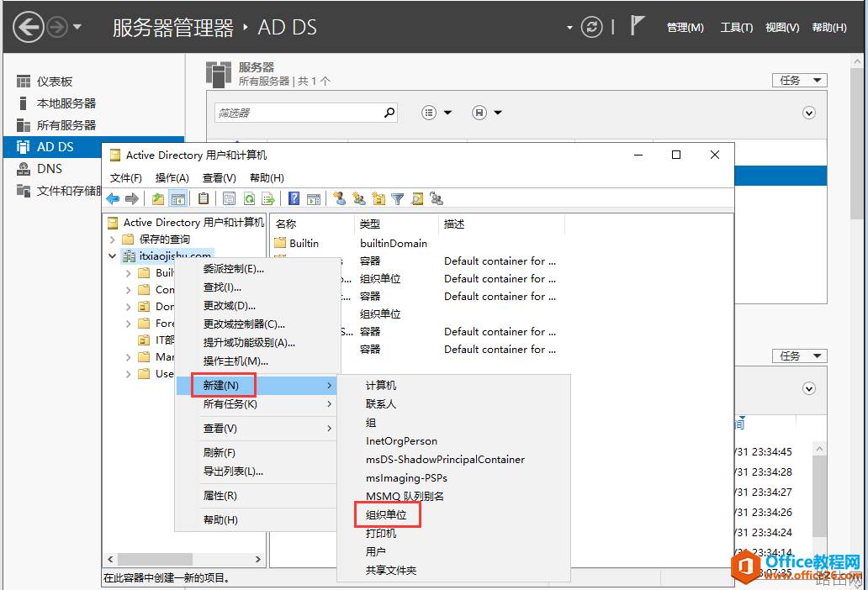Select DNS in the sidebar

point(50,169)
